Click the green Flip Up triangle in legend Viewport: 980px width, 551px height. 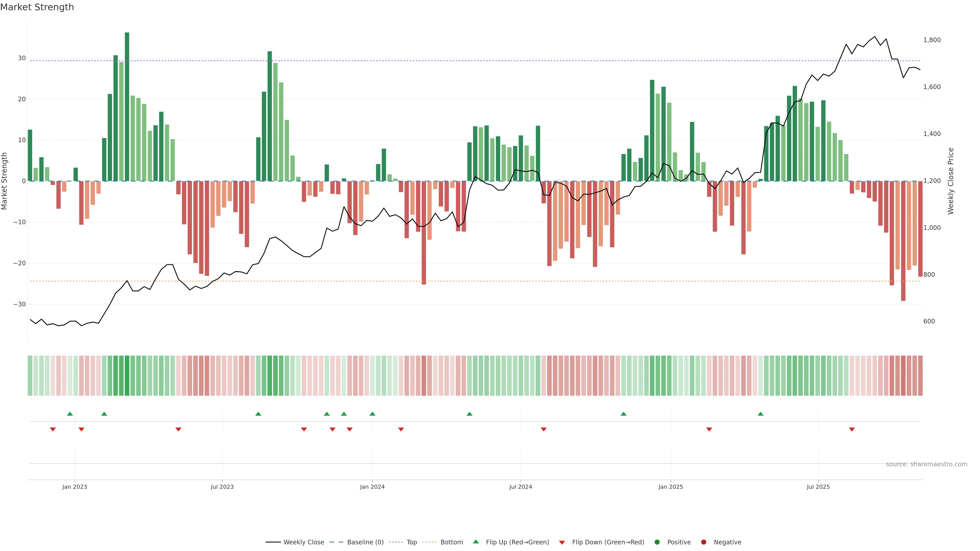tap(475, 542)
